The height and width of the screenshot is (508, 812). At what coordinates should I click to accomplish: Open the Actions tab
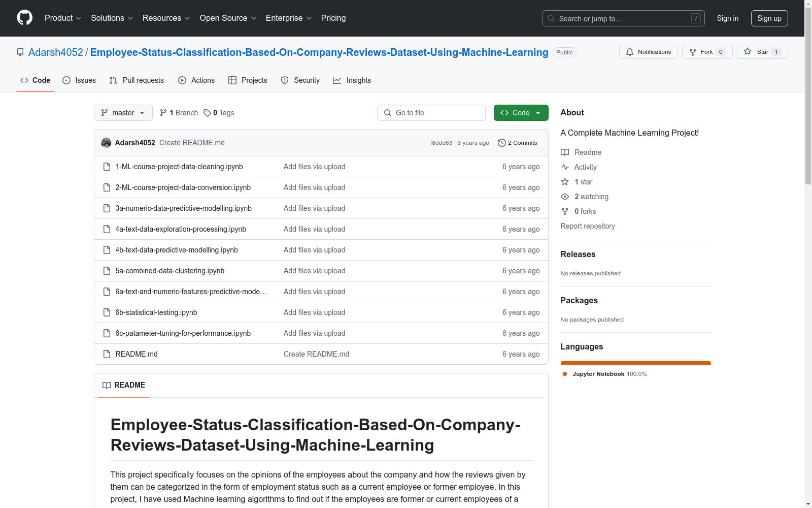point(196,80)
